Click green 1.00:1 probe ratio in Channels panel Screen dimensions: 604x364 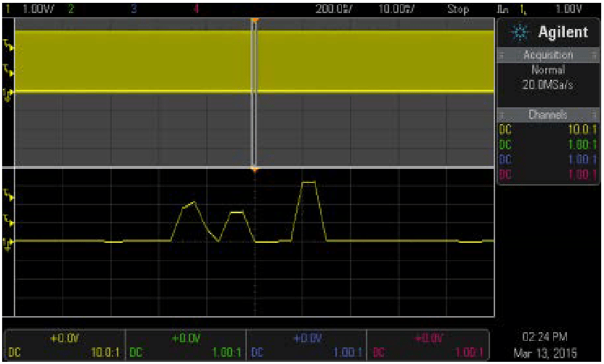pyautogui.click(x=582, y=145)
